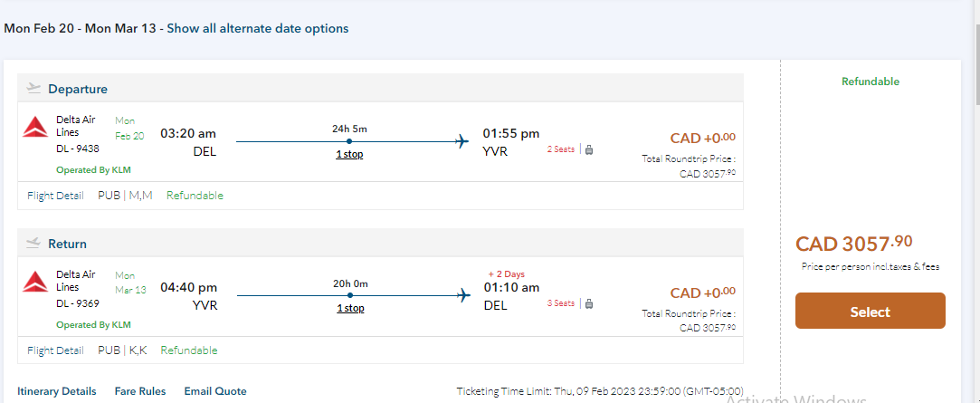Image resolution: width=980 pixels, height=403 pixels.
Task: Click the stop dot on the 20h 0m route line
Action: pos(349,295)
